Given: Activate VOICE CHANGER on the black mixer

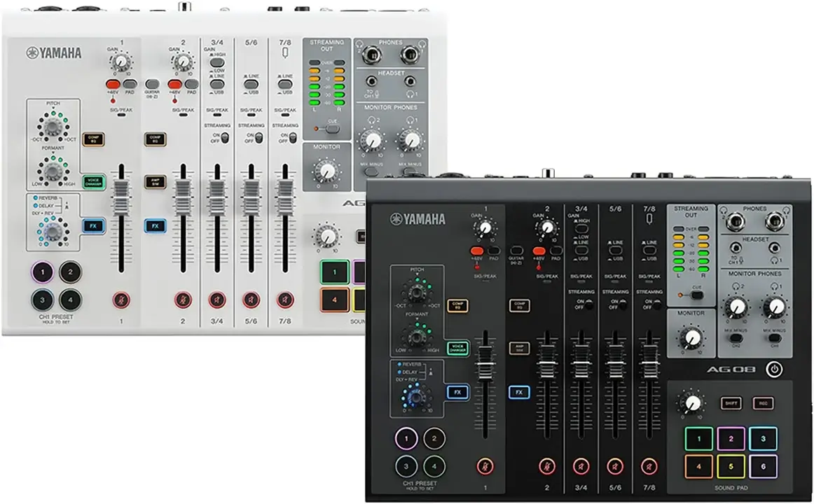Looking at the screenshot, I should click(457, 349).
